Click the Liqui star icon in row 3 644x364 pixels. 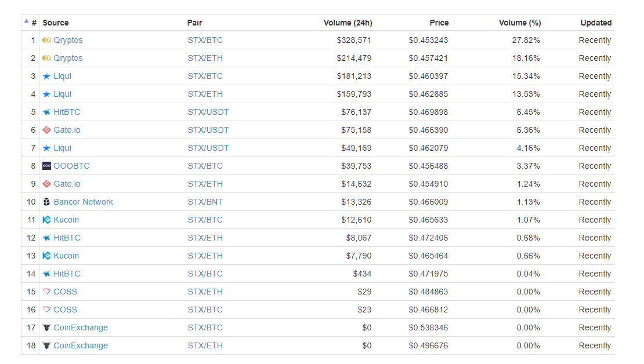(x=46, y=77)
